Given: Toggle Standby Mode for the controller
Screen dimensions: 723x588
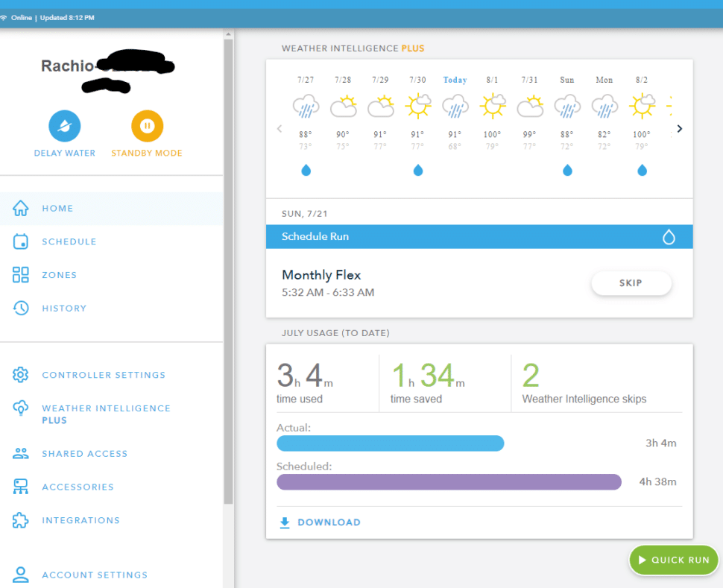Looking at the screenshot, I should (146, 134).
